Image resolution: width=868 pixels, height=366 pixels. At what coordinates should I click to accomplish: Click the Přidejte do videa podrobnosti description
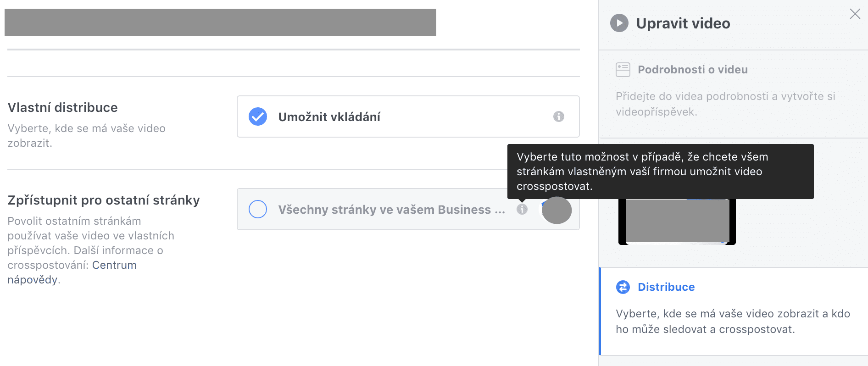pos(725,104)
